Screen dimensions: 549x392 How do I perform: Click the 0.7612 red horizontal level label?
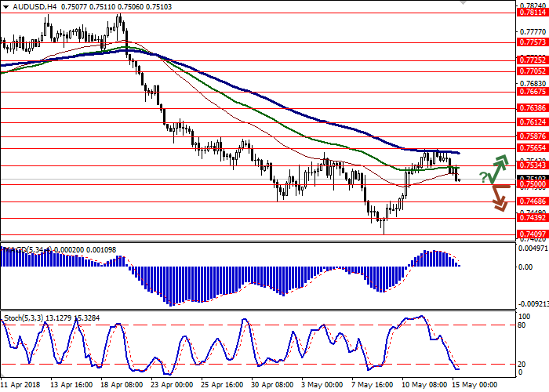click(530, 122)
